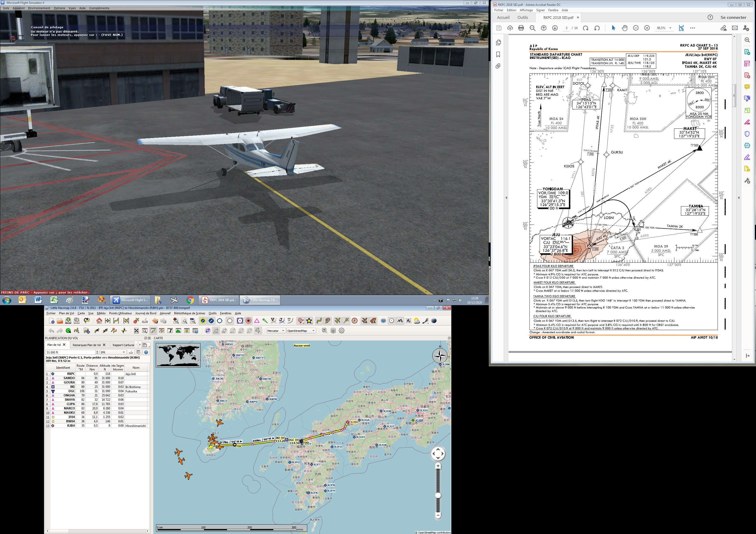This screenshot has width=756, height=534.
Task: Open the Print icon in Acrobat toolbar
Action: tap(521, 28)
